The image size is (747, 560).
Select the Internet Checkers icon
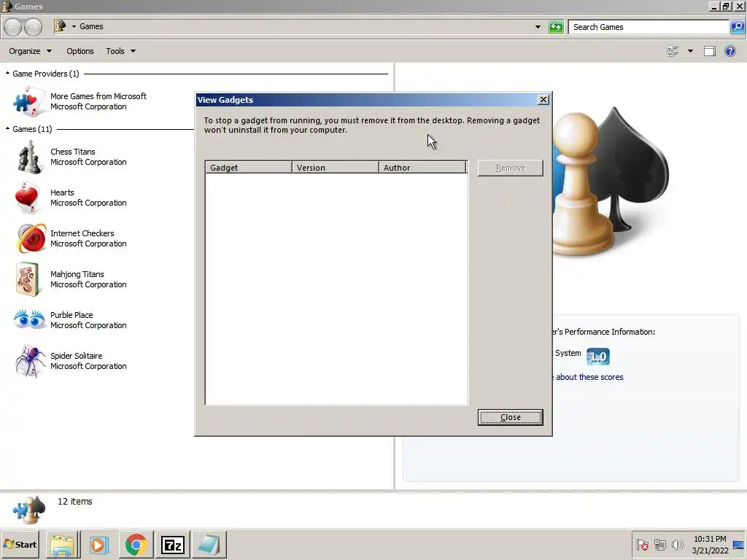[31, 238]
